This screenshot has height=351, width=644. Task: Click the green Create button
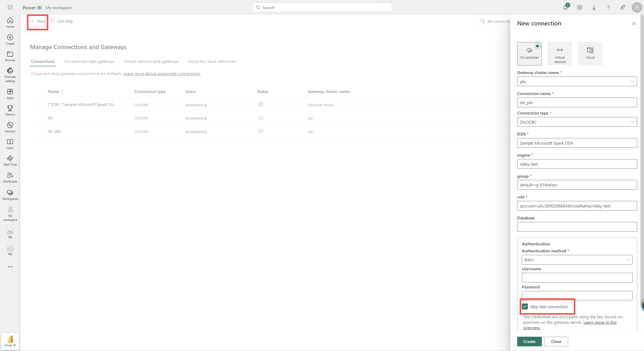(529, 341)
